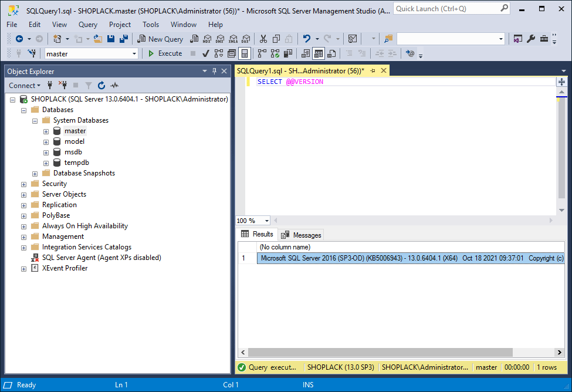This screenshot has width=572, height=392.
Task: Save the query with the floppy disk icon
Action: [111, 39]
